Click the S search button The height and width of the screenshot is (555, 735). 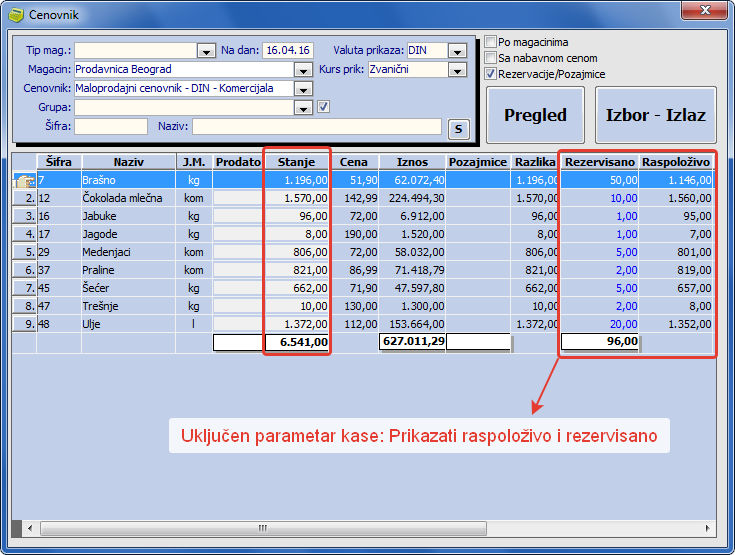point(458,129)
